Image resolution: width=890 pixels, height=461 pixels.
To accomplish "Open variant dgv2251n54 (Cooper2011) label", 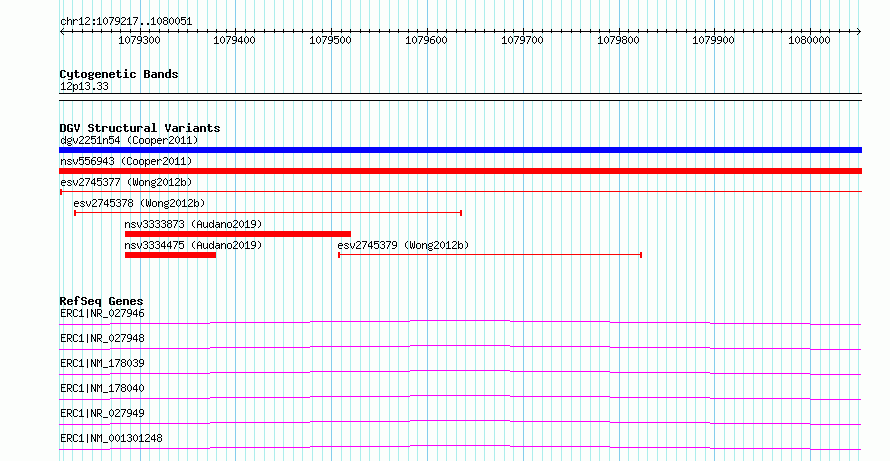I will pyautogui.click(x=129, y=140).
